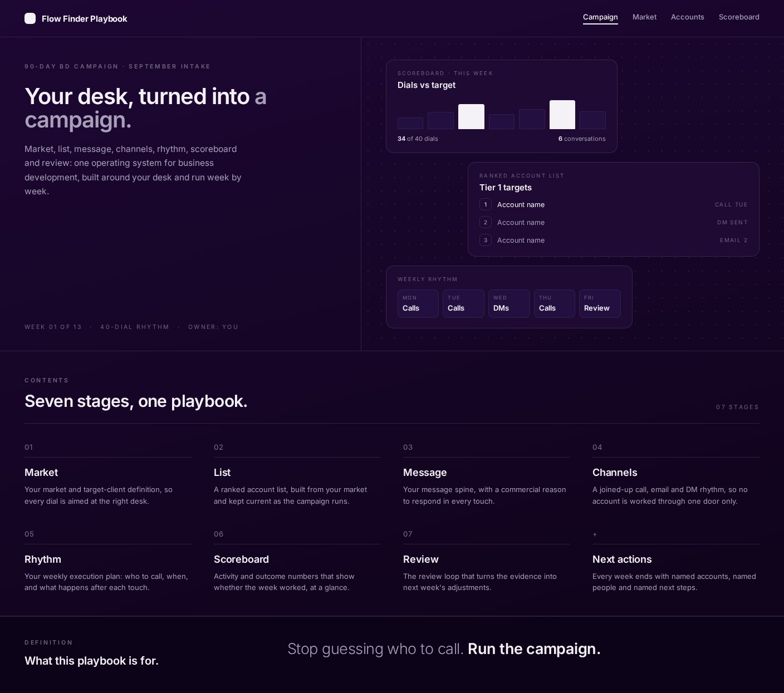Open the Flow Finder Playbook home link
Image resolution: width=784 pixels, height=693 pixels.
click(76, 18)
